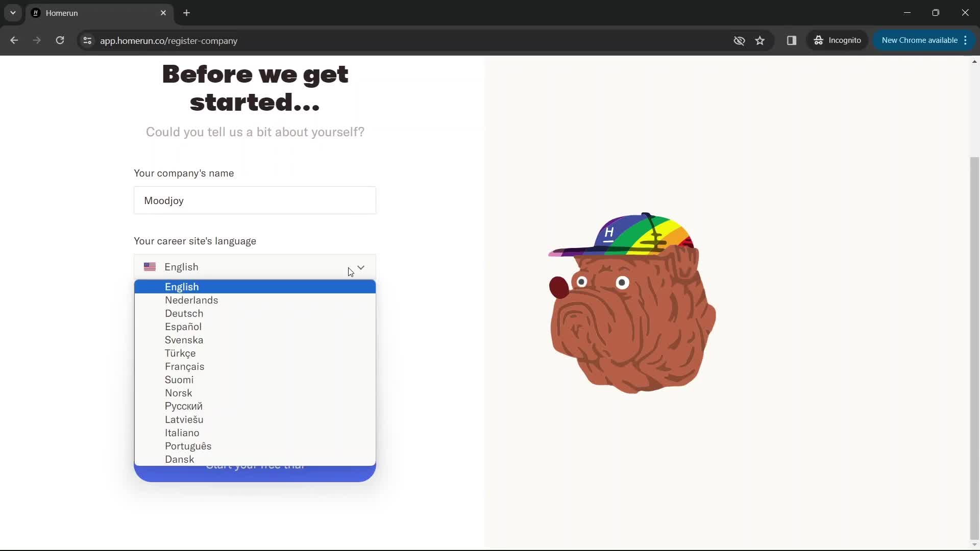Select Suomi language option

pos(255,380)
